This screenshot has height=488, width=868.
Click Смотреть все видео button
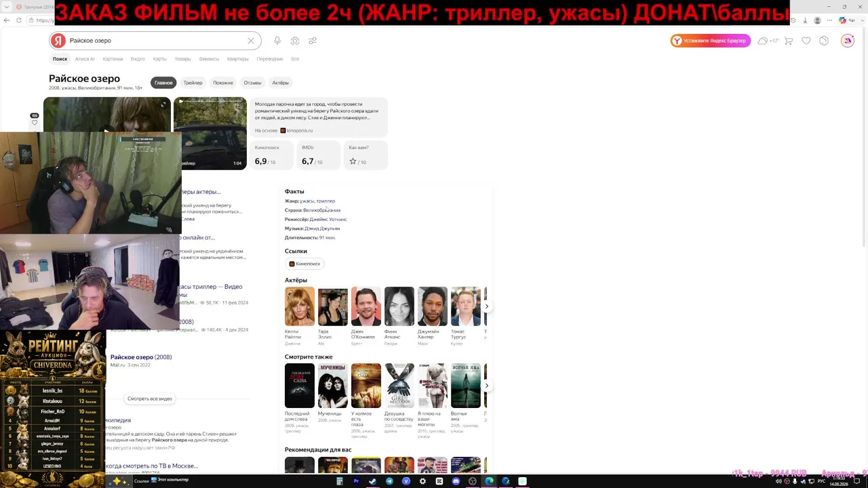tap(150, 399)
